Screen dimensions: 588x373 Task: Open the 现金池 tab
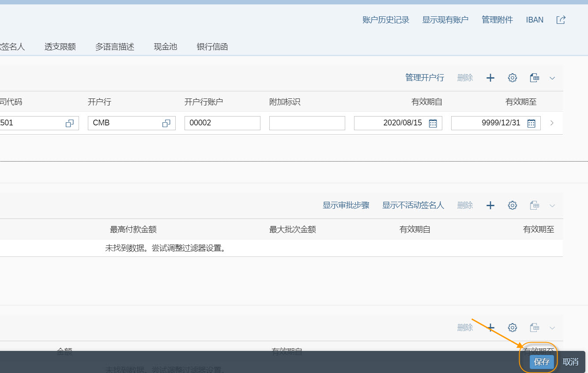(165, 46)
